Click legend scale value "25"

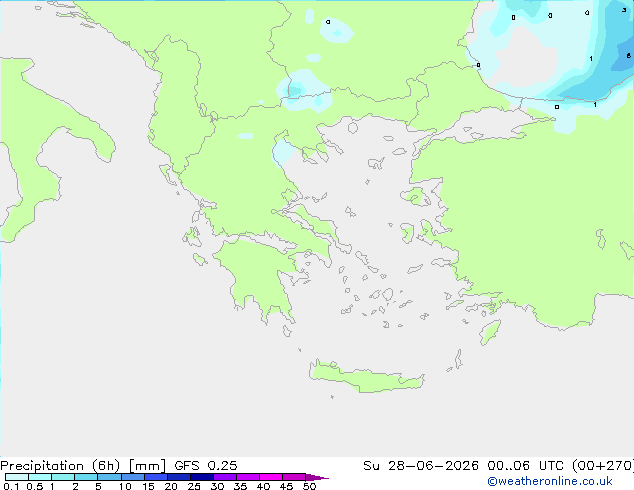(194, 486)
